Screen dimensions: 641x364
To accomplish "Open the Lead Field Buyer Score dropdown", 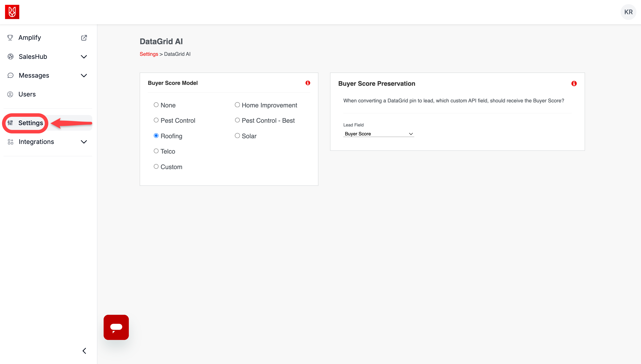I will click(x=378, y=134).
